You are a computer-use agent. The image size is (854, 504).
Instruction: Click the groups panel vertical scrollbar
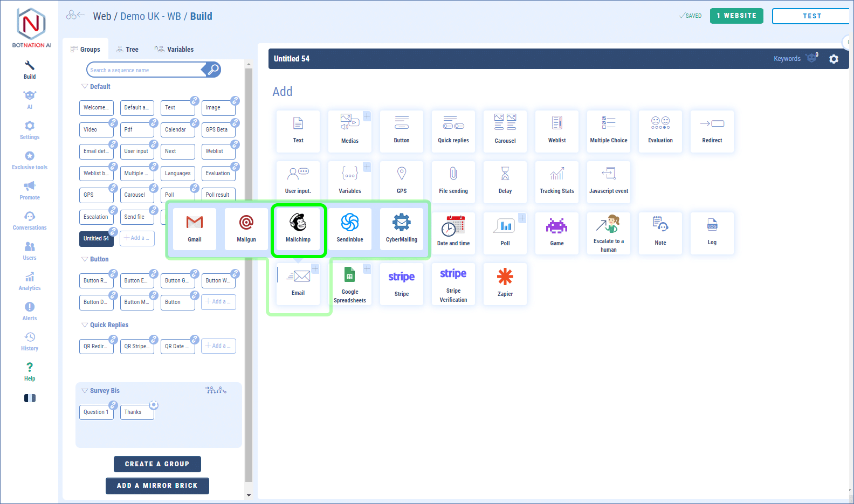click(249, 270)
